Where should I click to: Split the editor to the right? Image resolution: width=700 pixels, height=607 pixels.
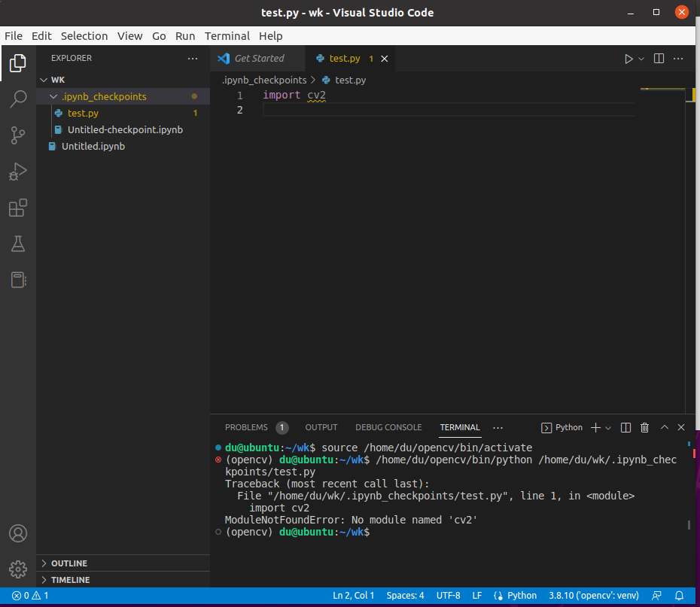[x=659, y=59]
